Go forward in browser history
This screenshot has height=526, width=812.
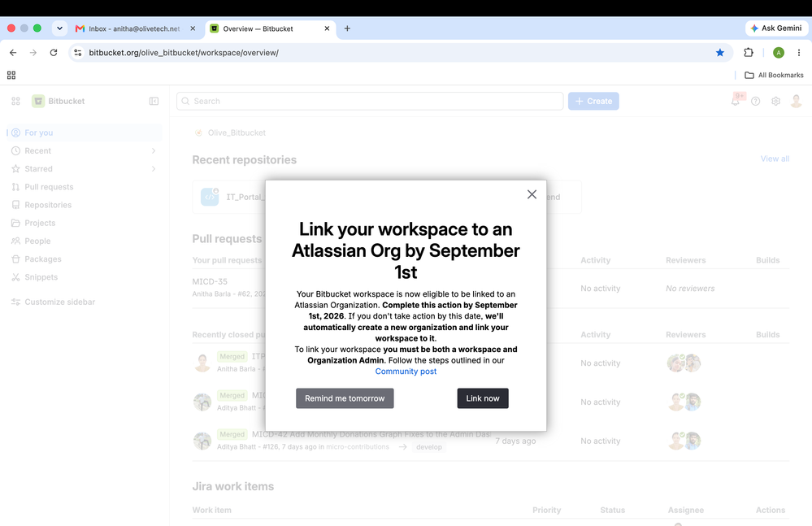pyautogui.click(x=33, y=52)
